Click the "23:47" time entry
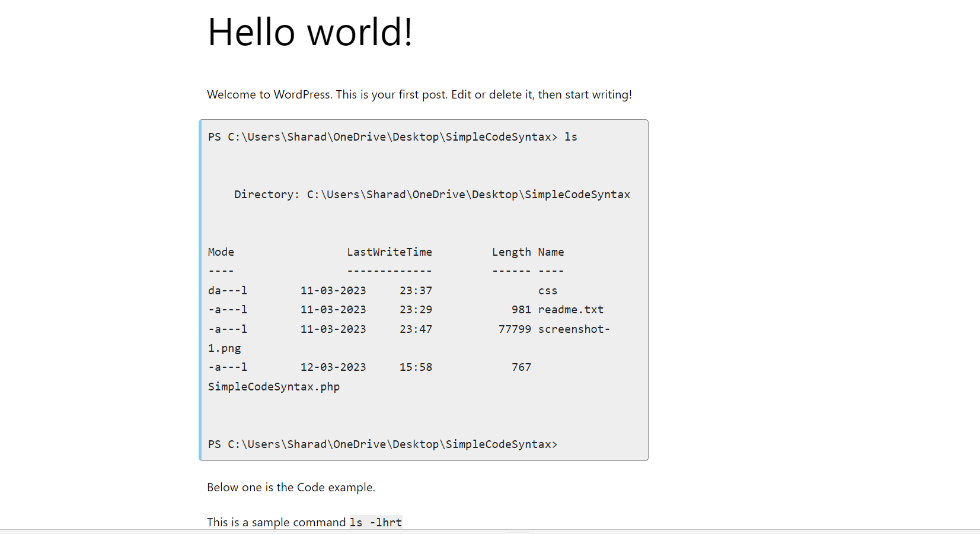The width and height of the screenshot is (980, 534). pos(416,329)
